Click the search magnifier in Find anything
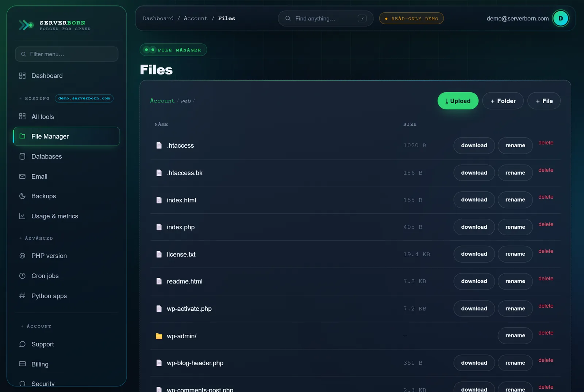The height and width of the screenshot is (392, 584). (x=288, y=18)
